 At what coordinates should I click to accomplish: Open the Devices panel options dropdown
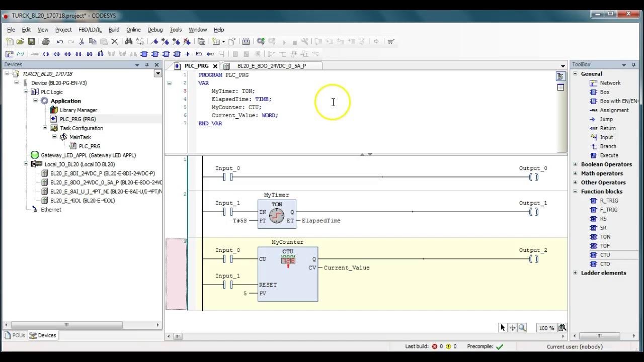click(137, 65)
